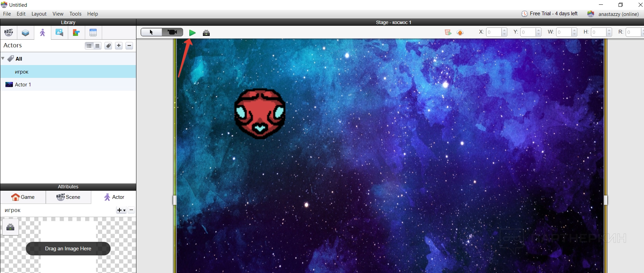Select the игрок actor in list
644x273 pixels.
click(68, 71)
